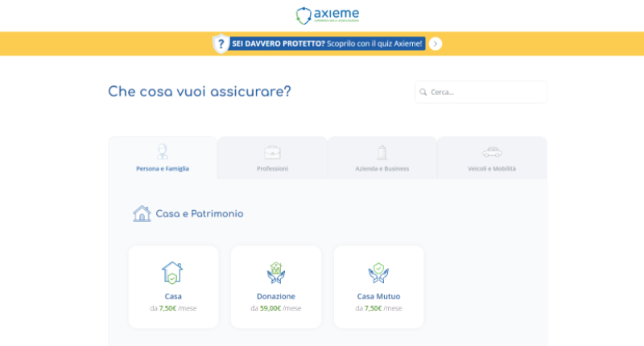The width and height of the screenshot is (644, 346).
Task: Click the car icon for Veicoli
Action: click(492, 152)
